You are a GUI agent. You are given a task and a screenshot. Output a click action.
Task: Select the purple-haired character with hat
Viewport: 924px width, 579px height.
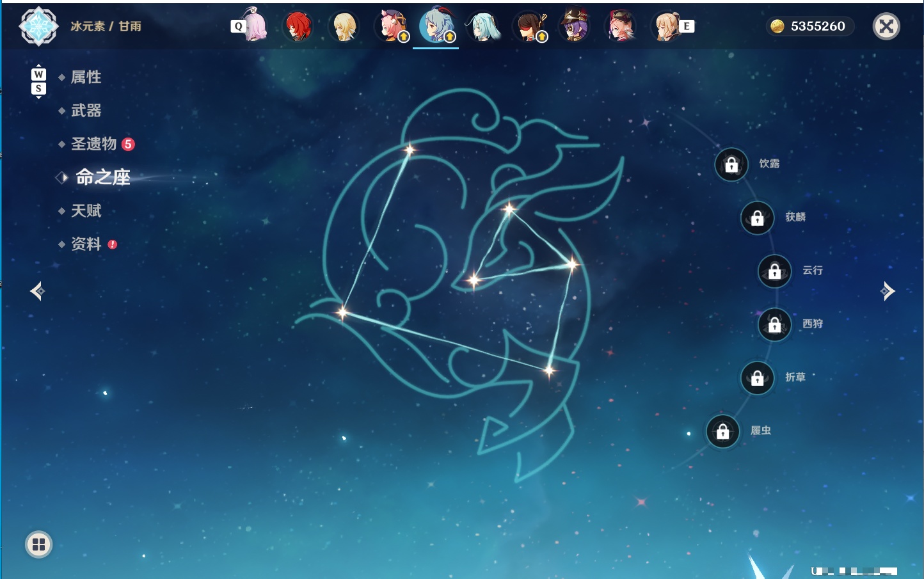tap(574, 27)
